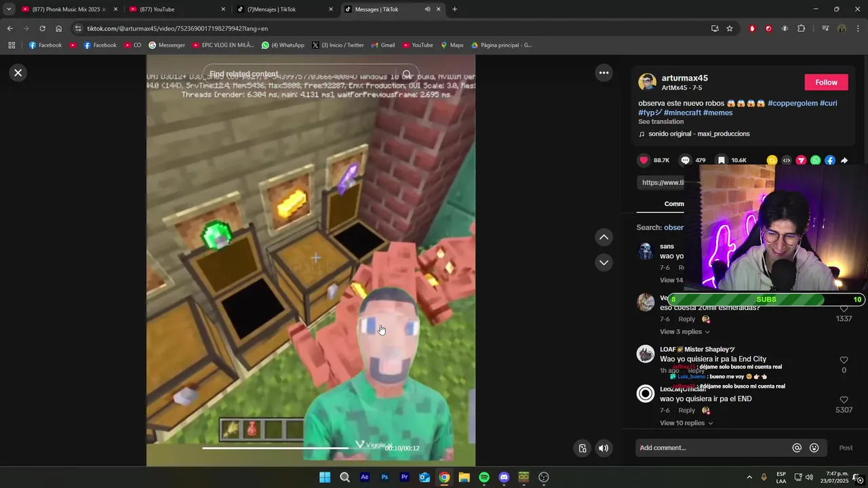868x488 pixels.
Task: Open more share options arrow
Action: (844, 161)
